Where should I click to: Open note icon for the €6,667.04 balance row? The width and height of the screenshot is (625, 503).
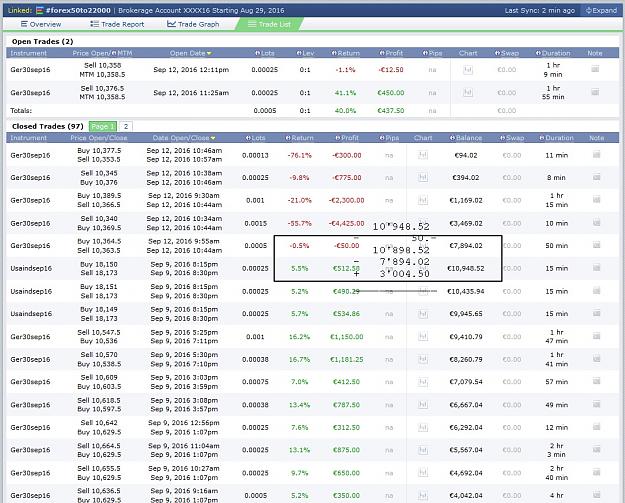[596, 404]
